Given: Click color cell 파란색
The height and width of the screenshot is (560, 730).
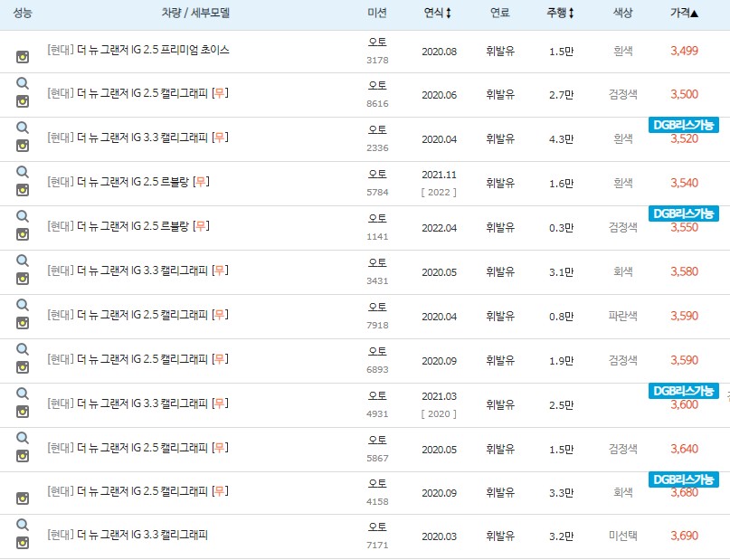Looking at the screenshot, I should (623, 316).
